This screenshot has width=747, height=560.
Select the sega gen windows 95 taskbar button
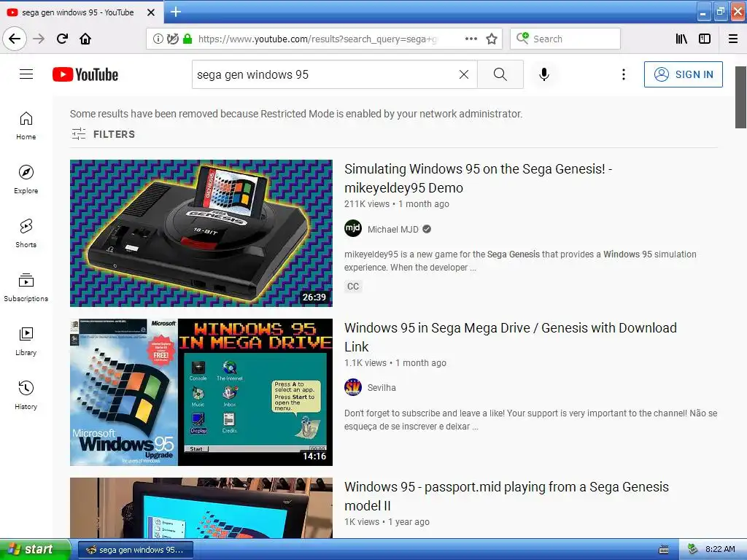[x=135, y=550]
